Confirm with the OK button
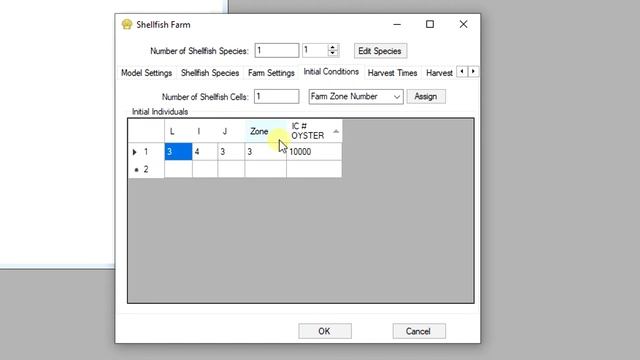The image size is (640, 360). 324,331
